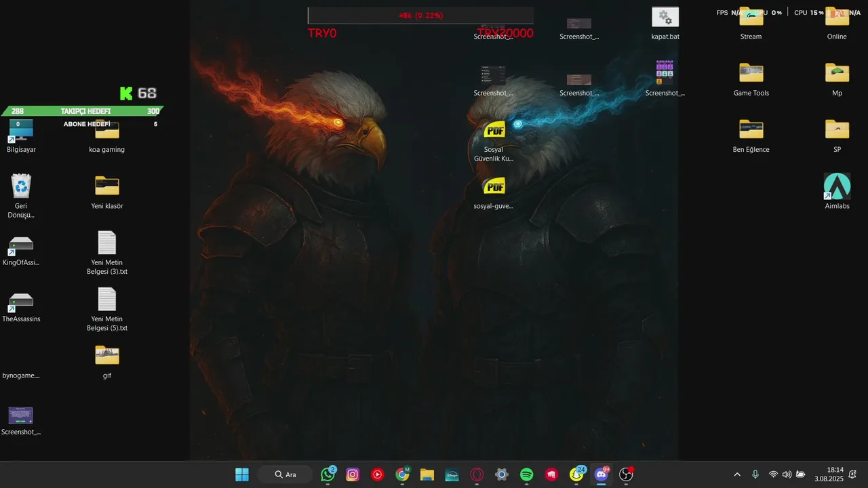Open the Game Tools folder
Image resolution: width=868 pixels, height=488 pixels.
coord(751,80)
